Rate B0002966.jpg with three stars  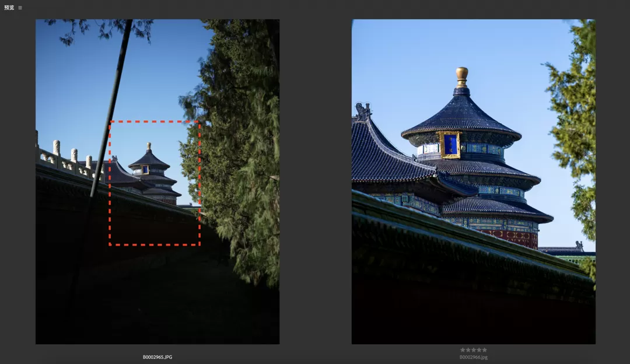473,350
